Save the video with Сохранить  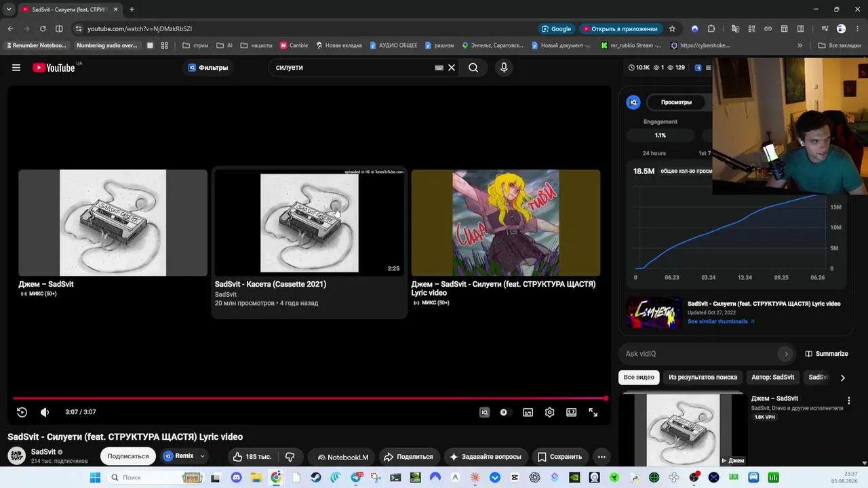coord(559,457)
